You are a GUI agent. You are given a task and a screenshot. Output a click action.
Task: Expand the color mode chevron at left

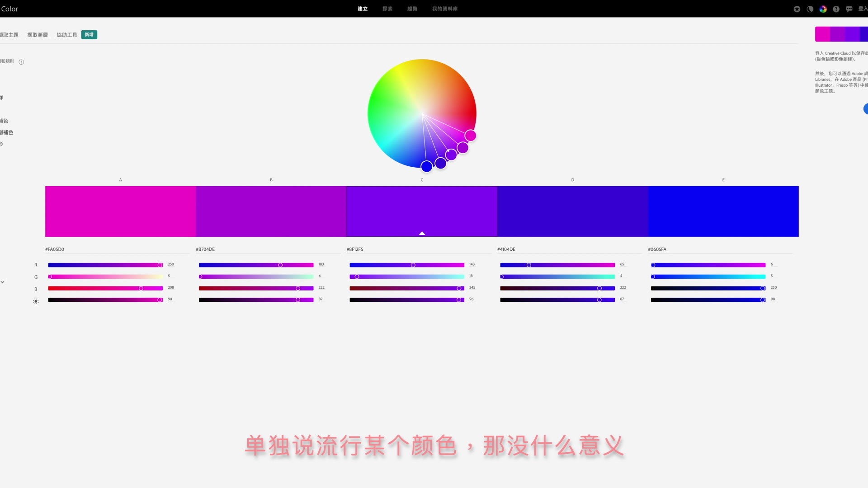pyautogui.click(x=3, y=282)
